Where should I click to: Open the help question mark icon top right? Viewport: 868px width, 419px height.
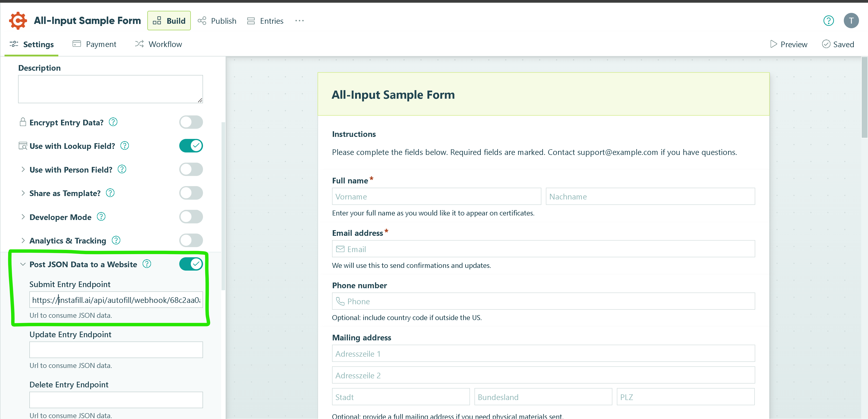pyautogui.click(x=828, y=21)
